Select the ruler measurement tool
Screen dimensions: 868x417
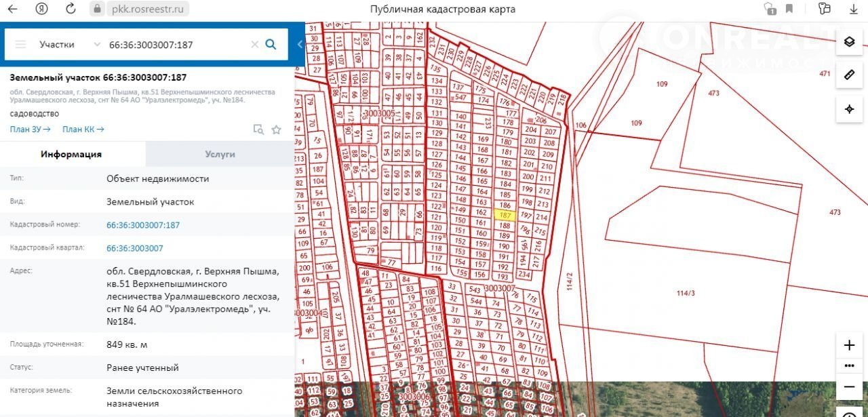click(x=849, y=75)
